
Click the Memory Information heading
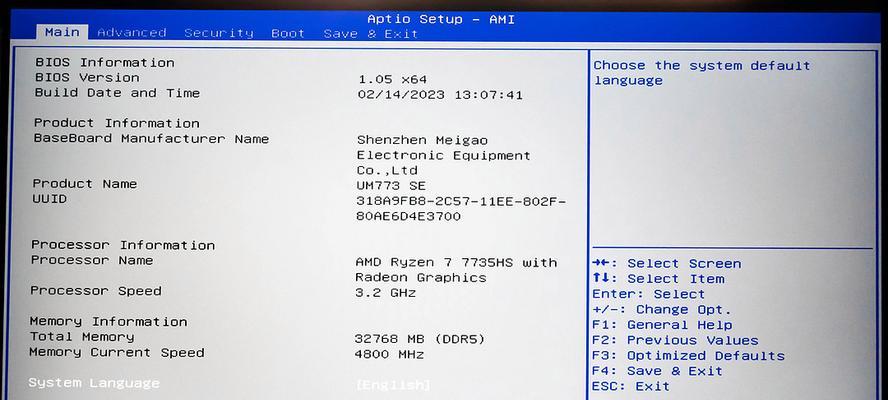coord(109,321)
